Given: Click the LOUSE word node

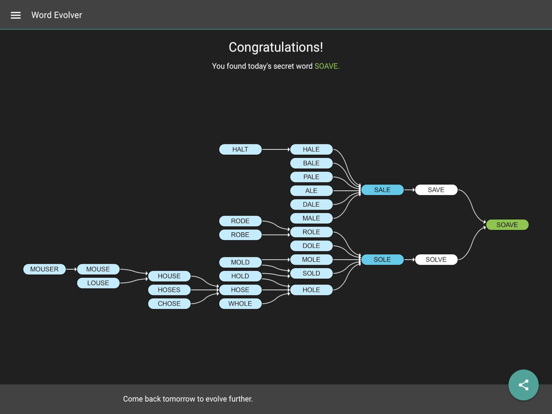Looking at the screenshot, I should coord(98,283).
